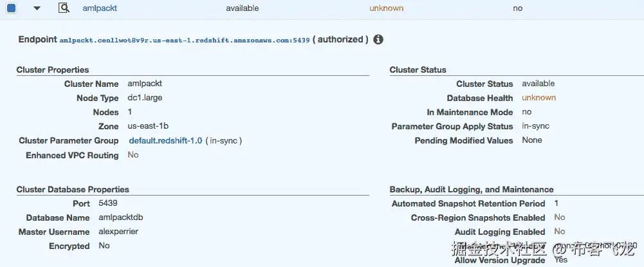Open the default.redshift-1.0 parameter group link

coord(165,140)
